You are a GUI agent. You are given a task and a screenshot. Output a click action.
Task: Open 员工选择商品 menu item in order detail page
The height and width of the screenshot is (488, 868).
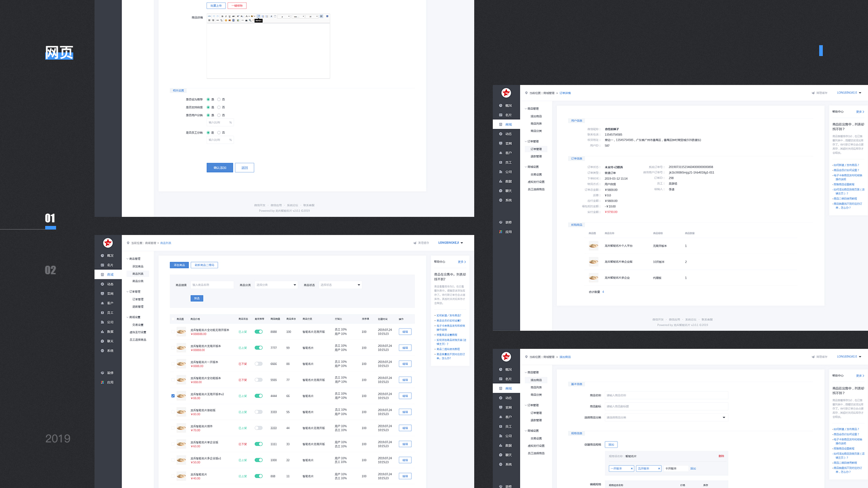pos(536,189)
